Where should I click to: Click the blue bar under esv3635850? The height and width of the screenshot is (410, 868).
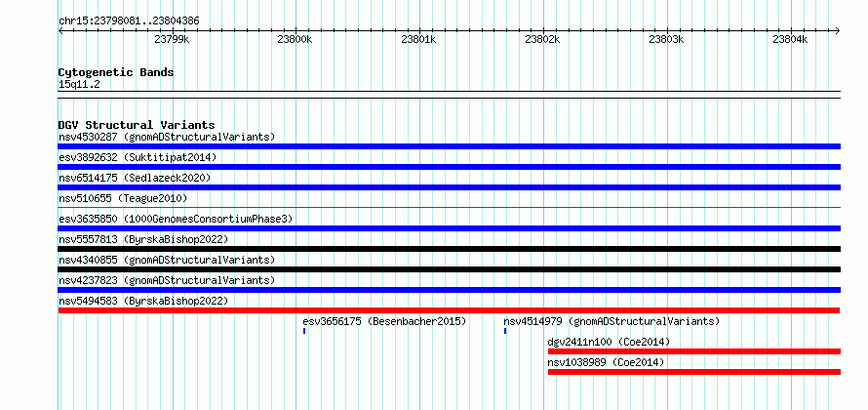click(450, 228)
